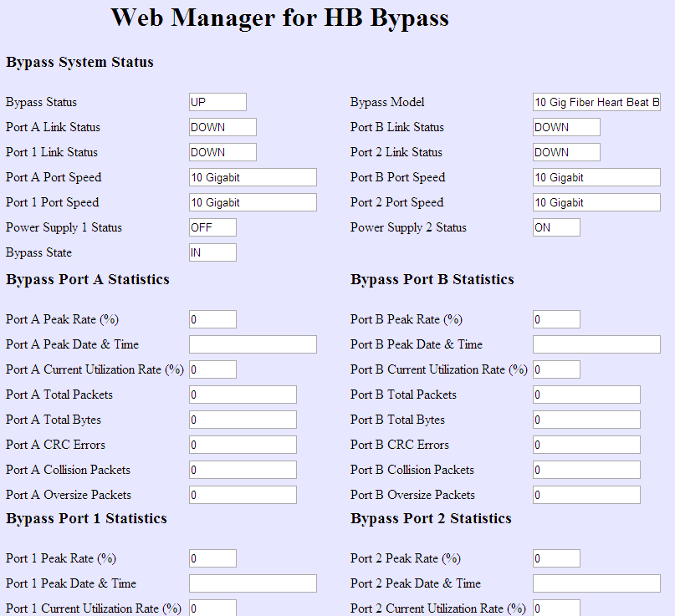Click the 'Bypass Port A Statistics' heading

coord(87,280)
